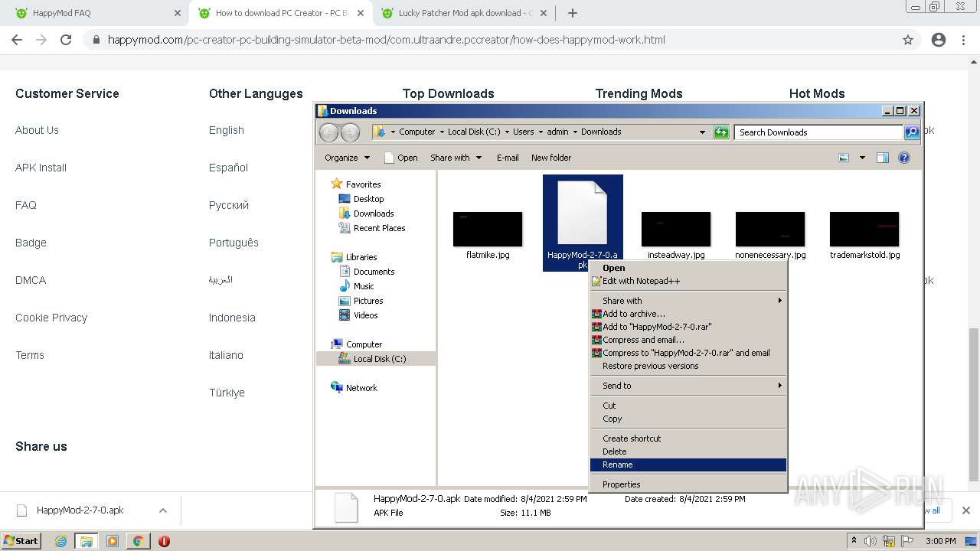Open Properties from the context menu
980x551 pixels.
688,484
